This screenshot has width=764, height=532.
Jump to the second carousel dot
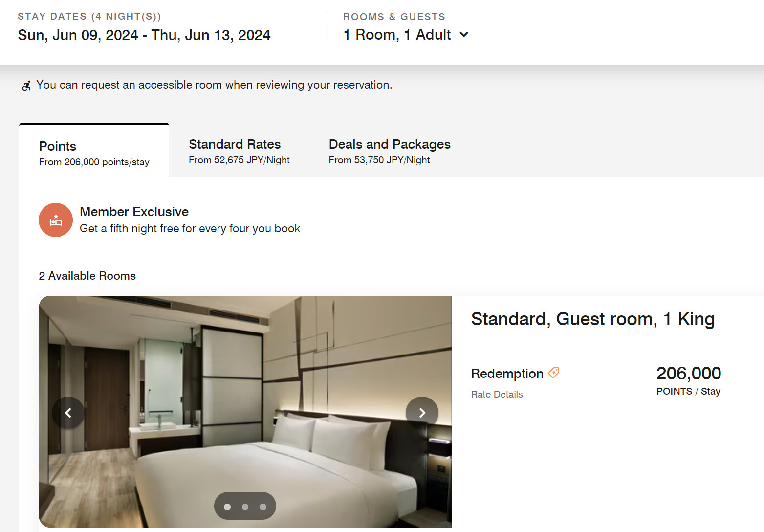click(x=245, y=507)
